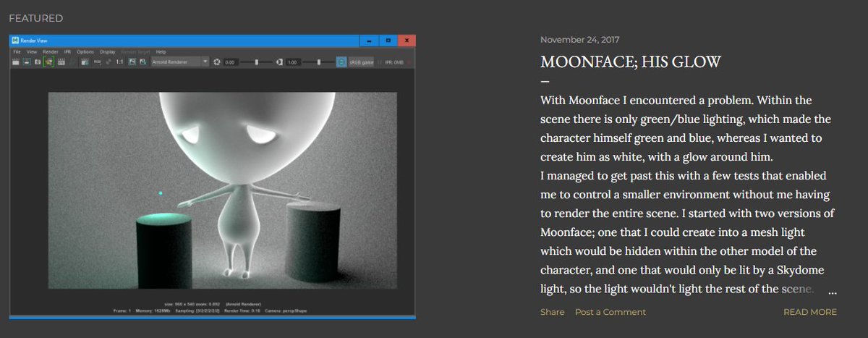Image resolution: width=868 pixels, height=338 pixels.
Task: Click the exposure aperture icon
Action: (216, 62)
